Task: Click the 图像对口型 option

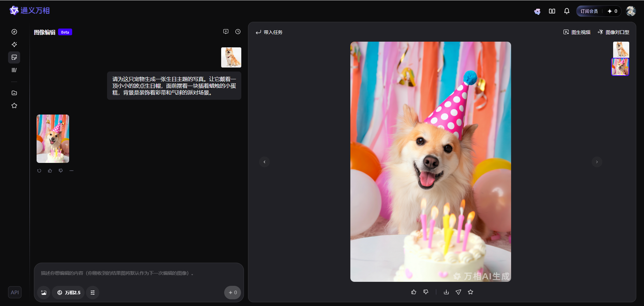Action: [613, 32]
